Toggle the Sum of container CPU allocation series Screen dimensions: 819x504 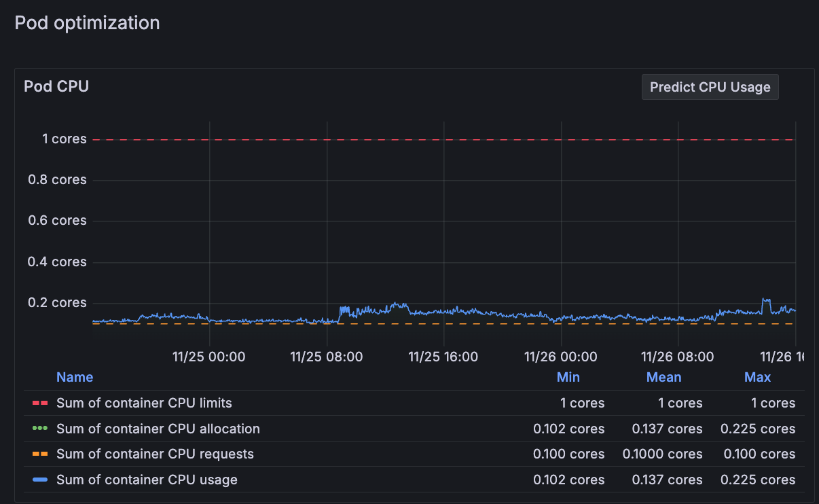click(158, 429)
